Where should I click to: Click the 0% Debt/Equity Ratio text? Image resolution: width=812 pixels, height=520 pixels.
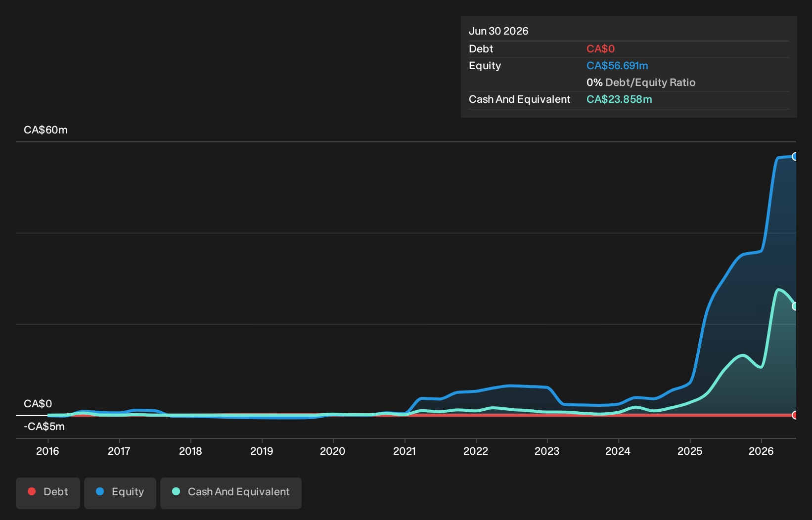tap(641, 83)
